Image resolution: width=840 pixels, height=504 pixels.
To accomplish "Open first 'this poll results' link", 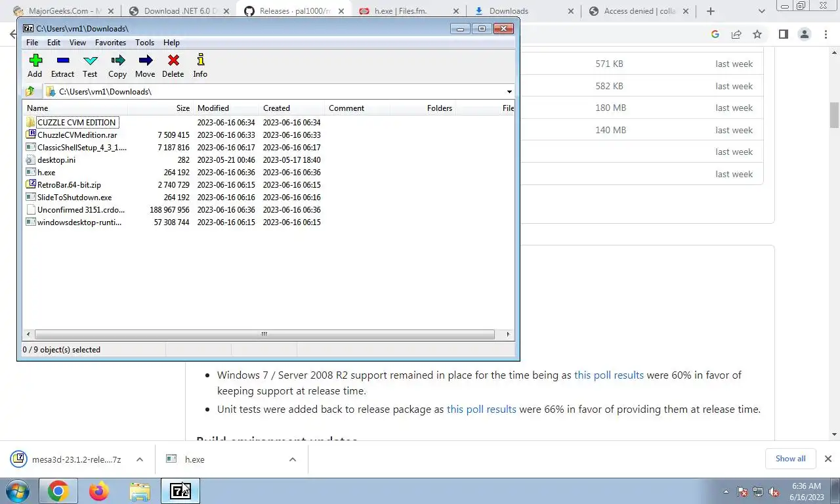I will (x=609, y=375).
